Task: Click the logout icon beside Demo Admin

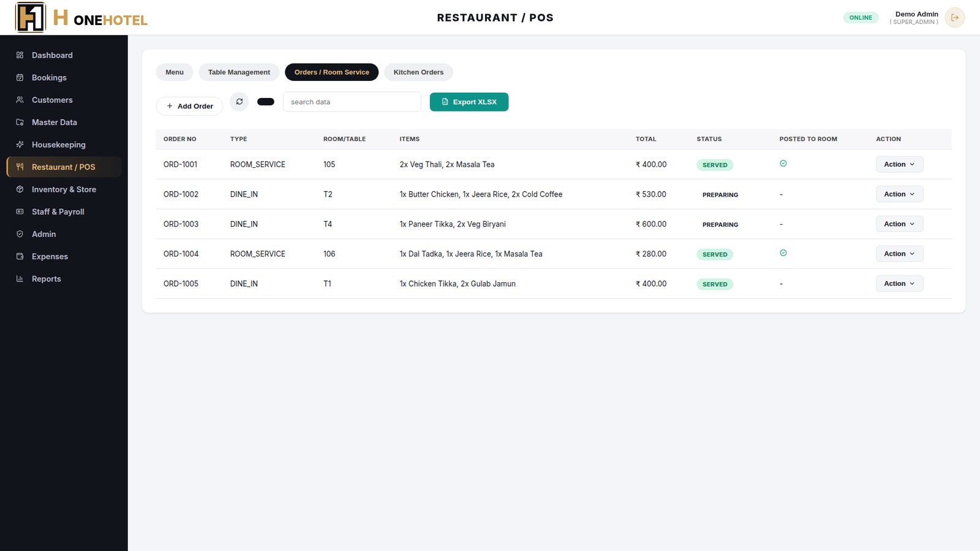Action: click(954, 18)
